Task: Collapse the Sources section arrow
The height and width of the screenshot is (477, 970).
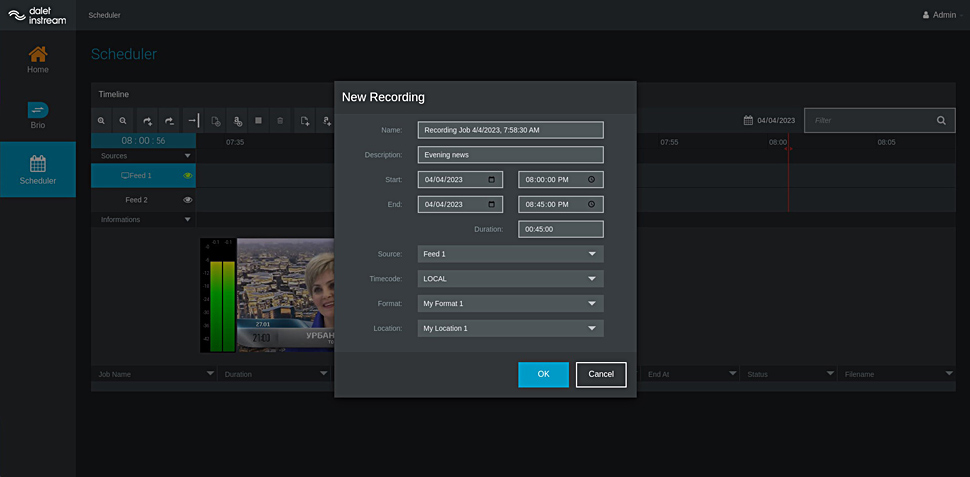Action: tap(187, 156)
